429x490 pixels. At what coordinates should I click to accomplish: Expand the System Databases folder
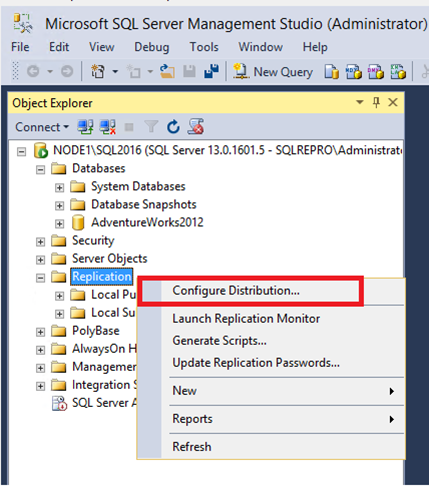pos(59,188)
